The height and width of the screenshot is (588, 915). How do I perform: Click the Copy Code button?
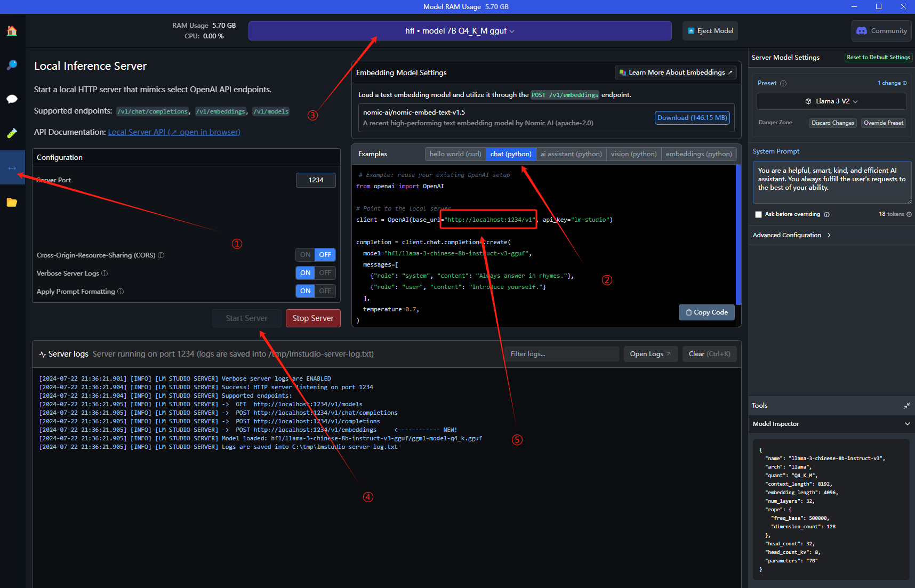[x=707, y=312]
